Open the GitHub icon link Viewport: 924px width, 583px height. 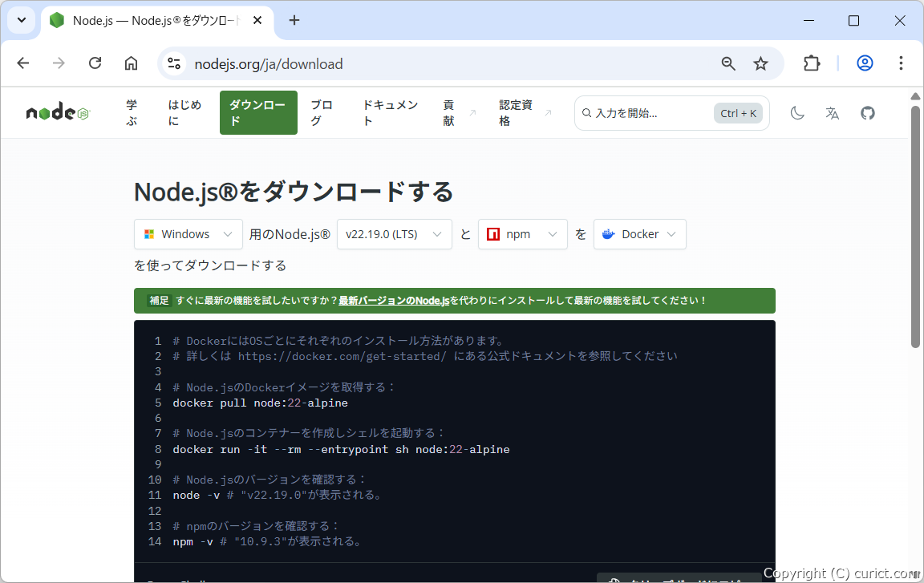click(x=868, y=113)
